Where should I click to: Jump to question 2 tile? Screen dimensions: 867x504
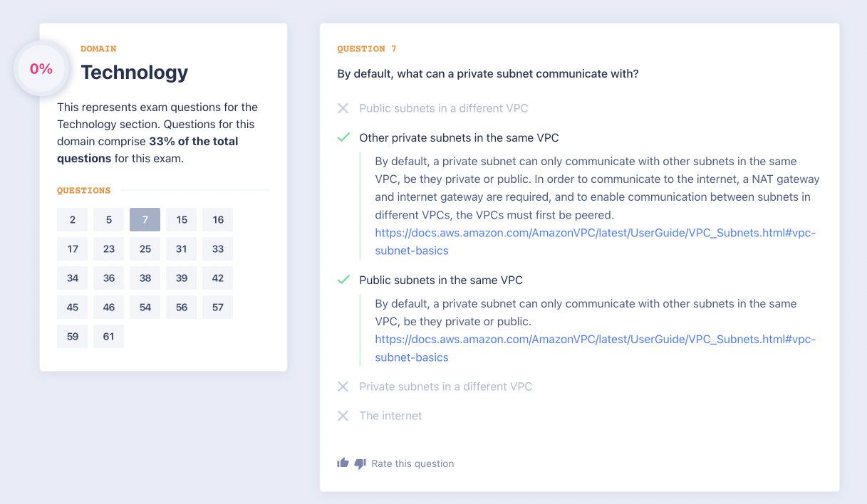(73, 220)
